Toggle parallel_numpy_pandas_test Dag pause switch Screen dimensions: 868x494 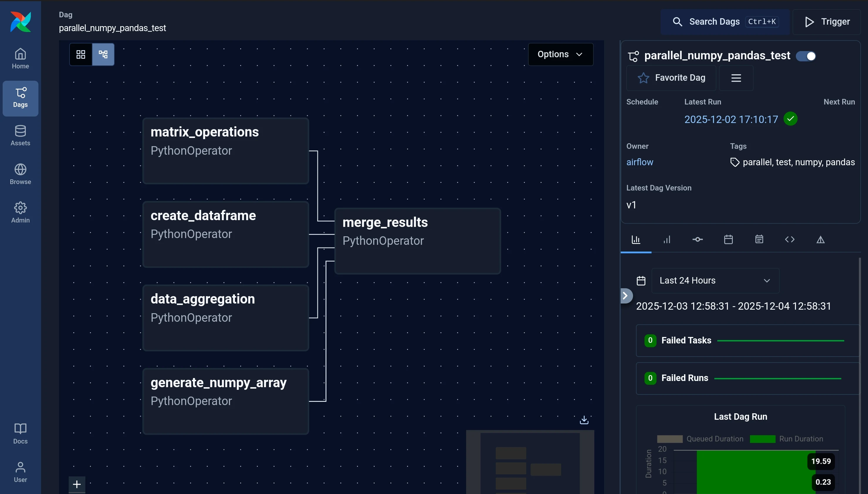[x=806, y=56]
